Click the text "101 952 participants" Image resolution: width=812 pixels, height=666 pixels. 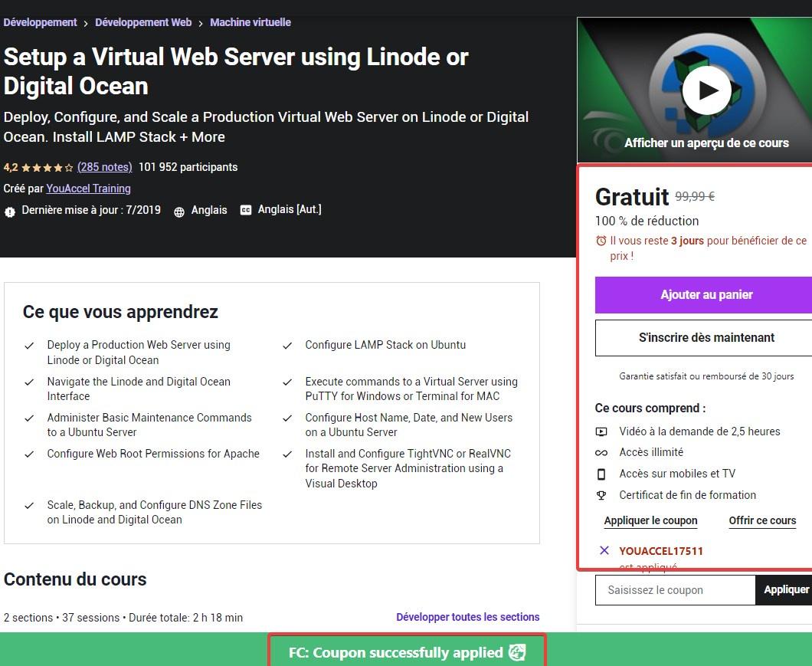click(x=188, y=167)
